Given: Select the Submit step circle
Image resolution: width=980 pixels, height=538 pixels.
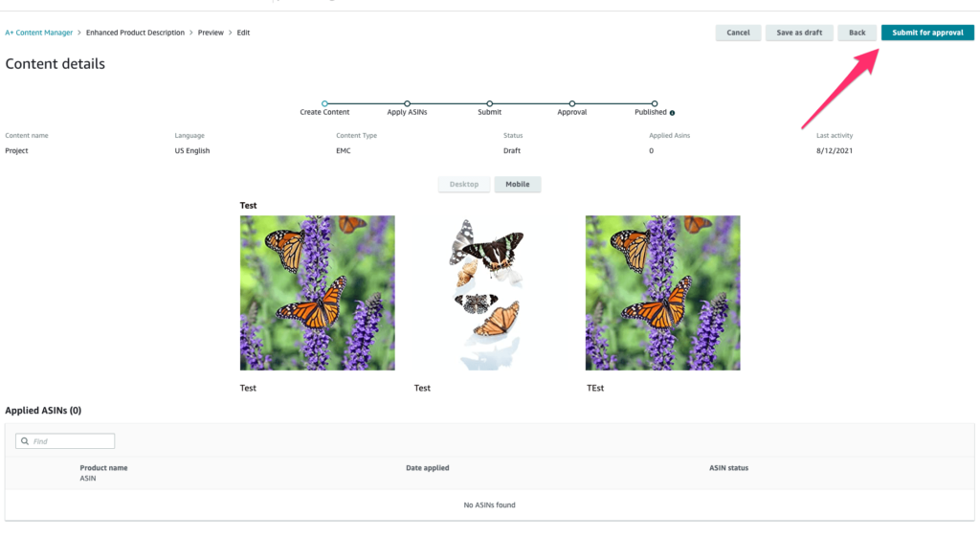Looking at the screenshot, I should tap(489, 103).
